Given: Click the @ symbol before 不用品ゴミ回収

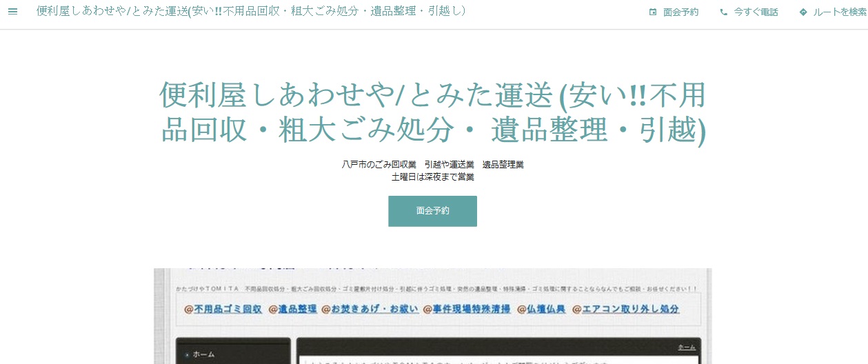Looking at the screenshot, I should click(x=188, y=309).
